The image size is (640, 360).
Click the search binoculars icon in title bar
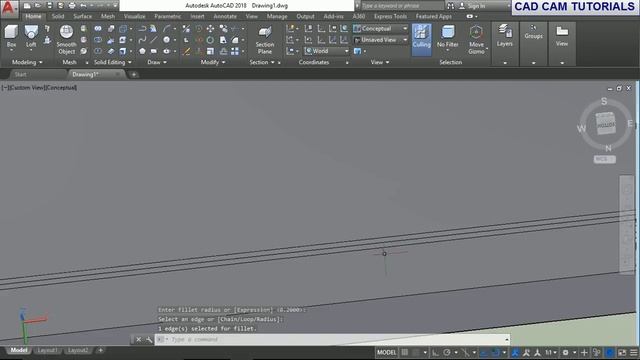(x=450, y=6)
